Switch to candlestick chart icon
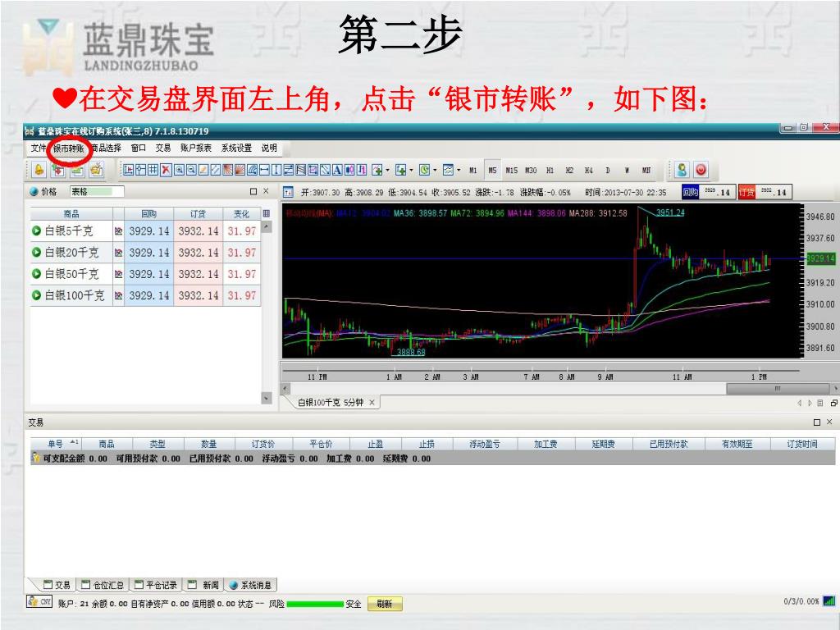The width and height of the screenshot is (840, 630). coord(349,170)
